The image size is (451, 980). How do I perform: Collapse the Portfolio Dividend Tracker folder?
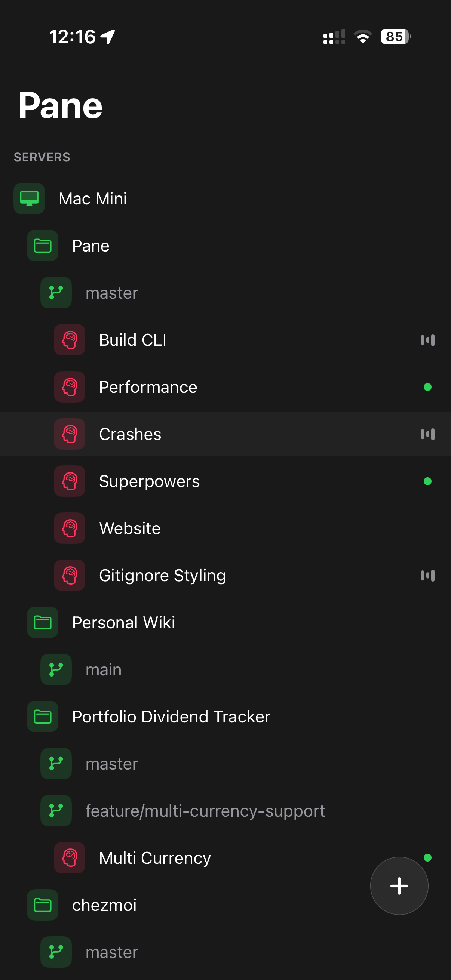point(171,716)
